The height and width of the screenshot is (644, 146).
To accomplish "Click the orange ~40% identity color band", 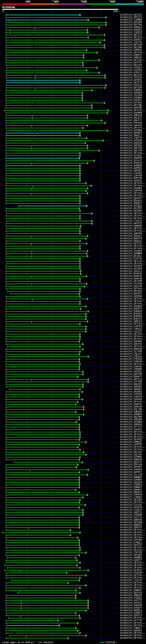I will [45, 4].
